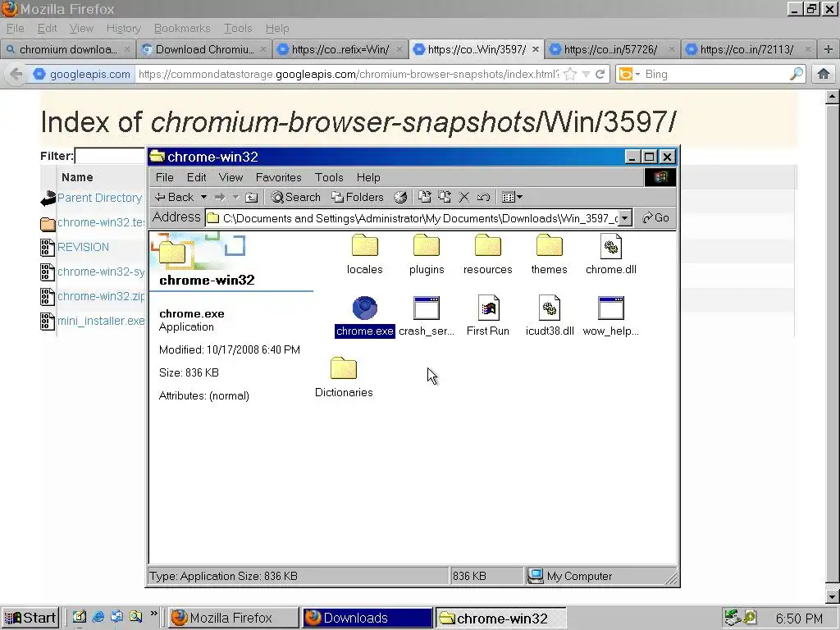Select the plugins folder
The height and width of the screenshot is (630, 840).
pos(427,254)
